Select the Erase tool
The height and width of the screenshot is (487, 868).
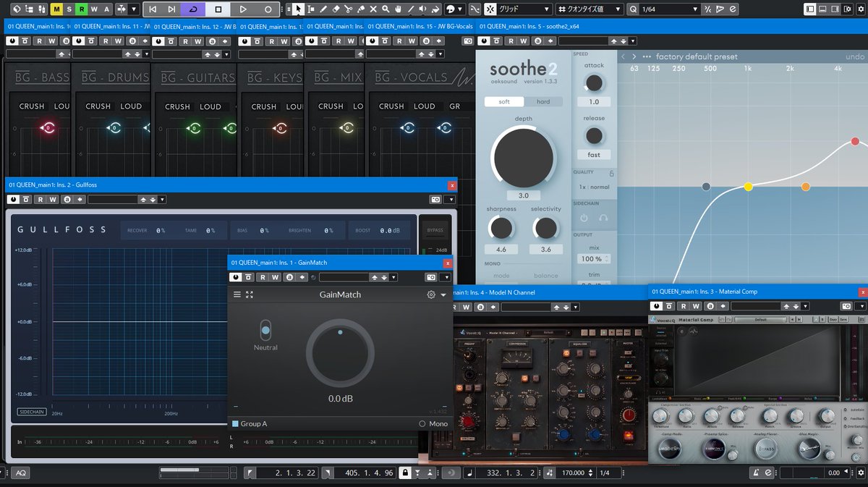click(x=336, y=9)
